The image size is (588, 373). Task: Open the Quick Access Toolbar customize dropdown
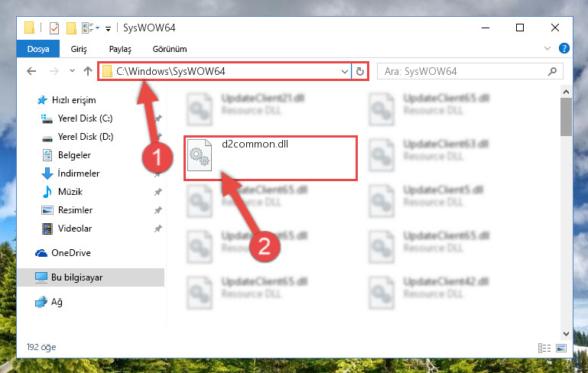[108, 28]
